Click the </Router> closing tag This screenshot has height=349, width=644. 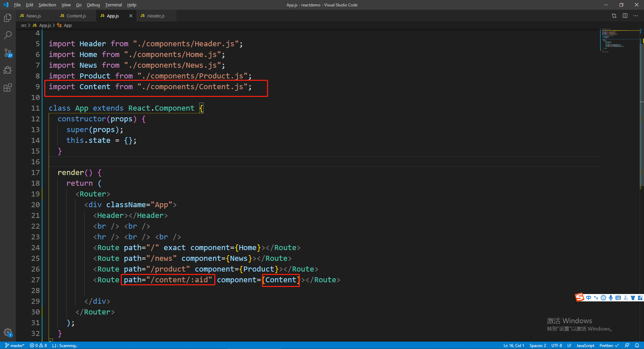[95, 312]
